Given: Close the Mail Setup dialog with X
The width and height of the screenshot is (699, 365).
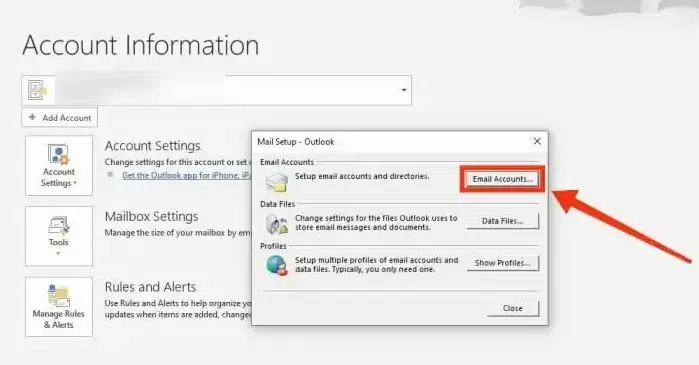Looking at the screenshot, I should pyautogui.click(x=537, y=141).
